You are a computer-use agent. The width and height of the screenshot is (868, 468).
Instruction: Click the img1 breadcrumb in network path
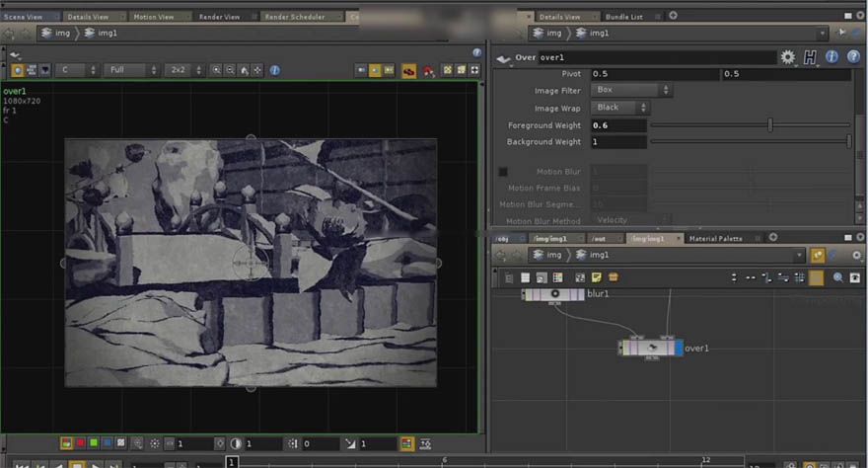[592, 255]
